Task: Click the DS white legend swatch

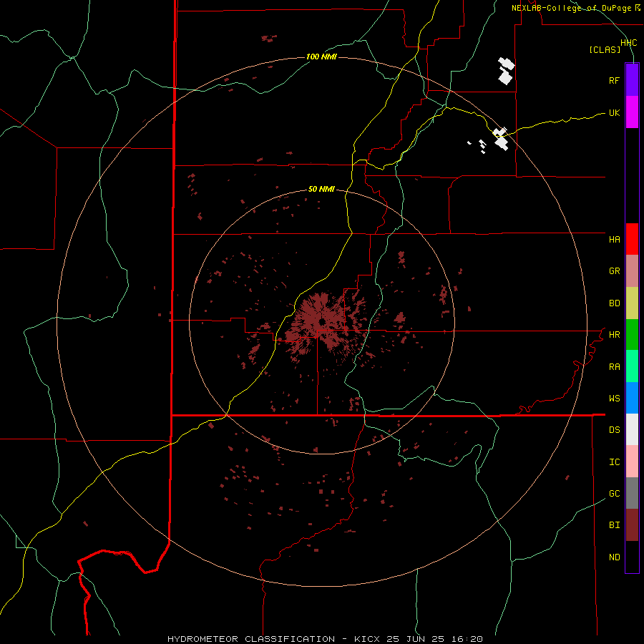Action: [x=632, y=429]
